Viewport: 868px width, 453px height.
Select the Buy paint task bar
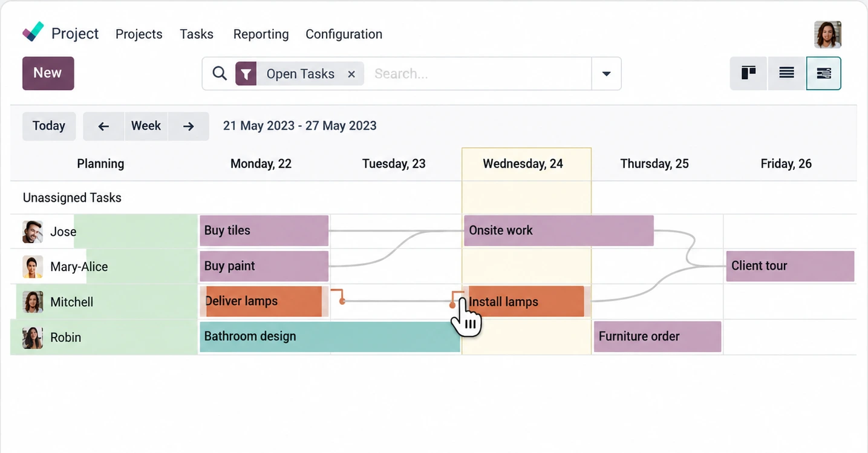(x=264, y=266)
